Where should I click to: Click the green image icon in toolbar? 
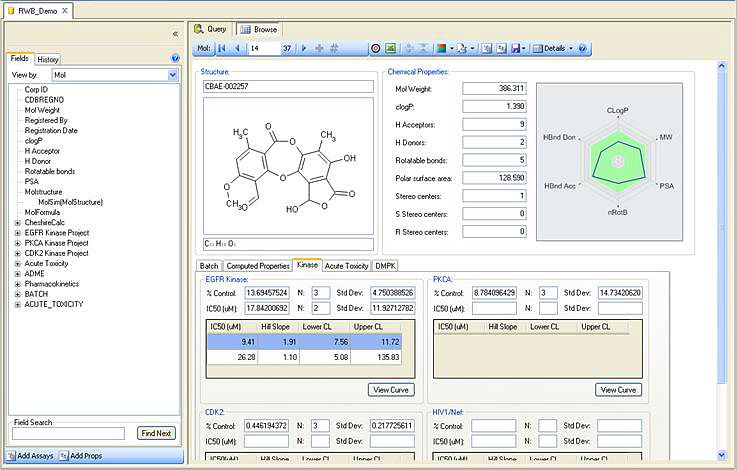[x=391, y=48]
